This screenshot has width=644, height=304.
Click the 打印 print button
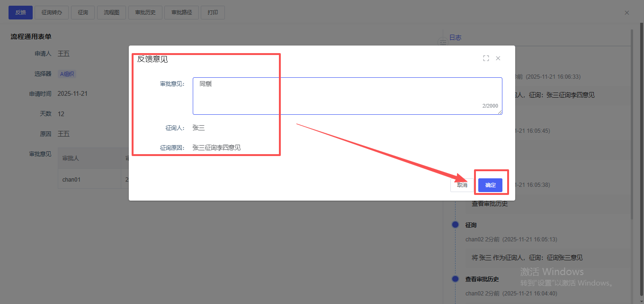(x=213, y=13)
